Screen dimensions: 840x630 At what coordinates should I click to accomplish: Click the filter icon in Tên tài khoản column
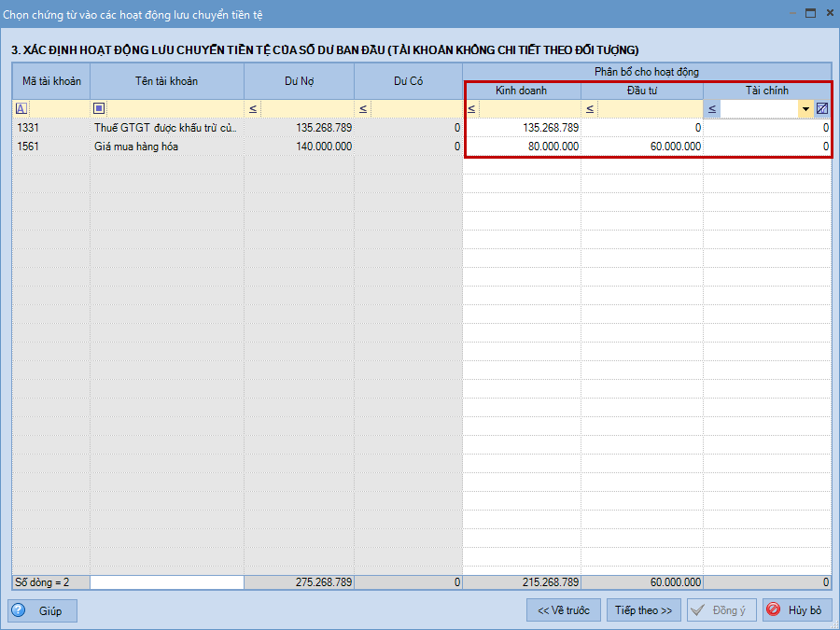99,108
